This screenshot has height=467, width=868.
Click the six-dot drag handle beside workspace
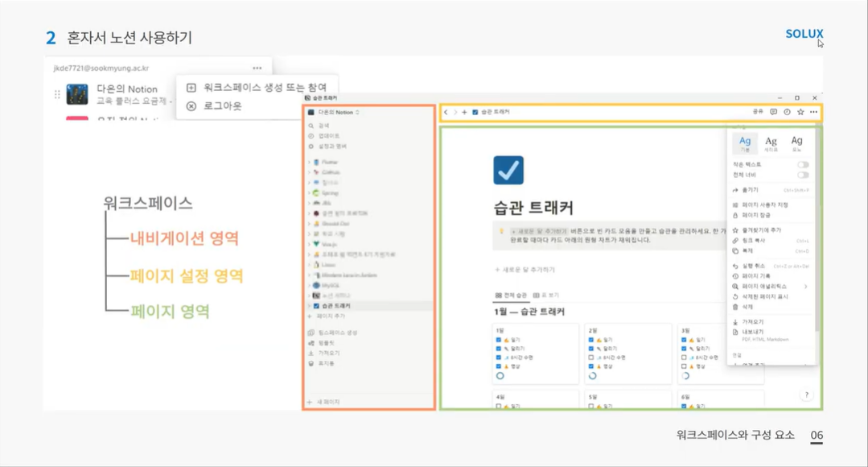point(57,94)
